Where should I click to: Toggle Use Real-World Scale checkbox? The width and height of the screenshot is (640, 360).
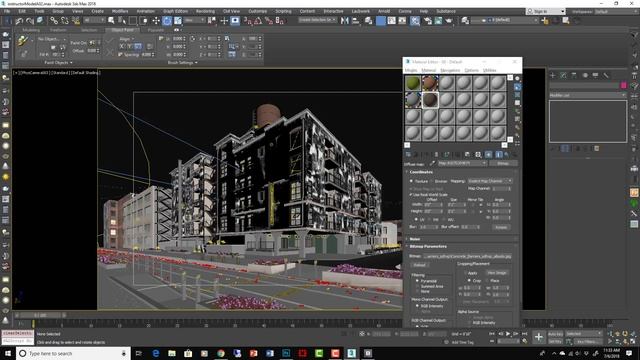(x=411, y=195)
